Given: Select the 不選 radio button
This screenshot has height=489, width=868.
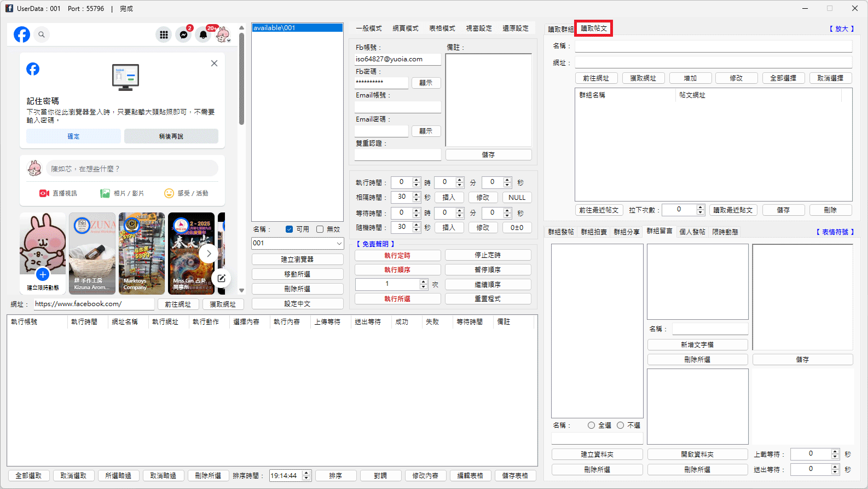Looking at the screenshot, I should tap(620, 425).
